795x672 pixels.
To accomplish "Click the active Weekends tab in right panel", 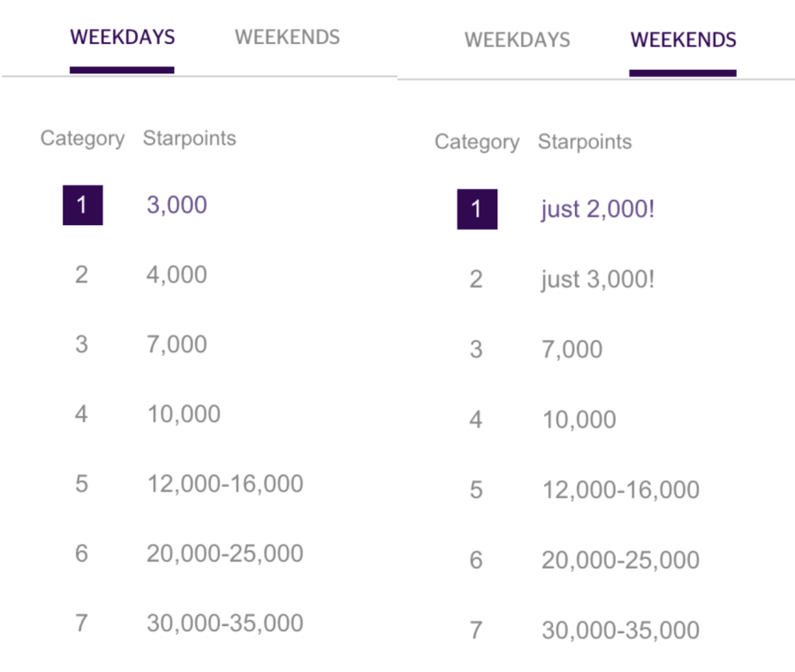I will point(683,41).
